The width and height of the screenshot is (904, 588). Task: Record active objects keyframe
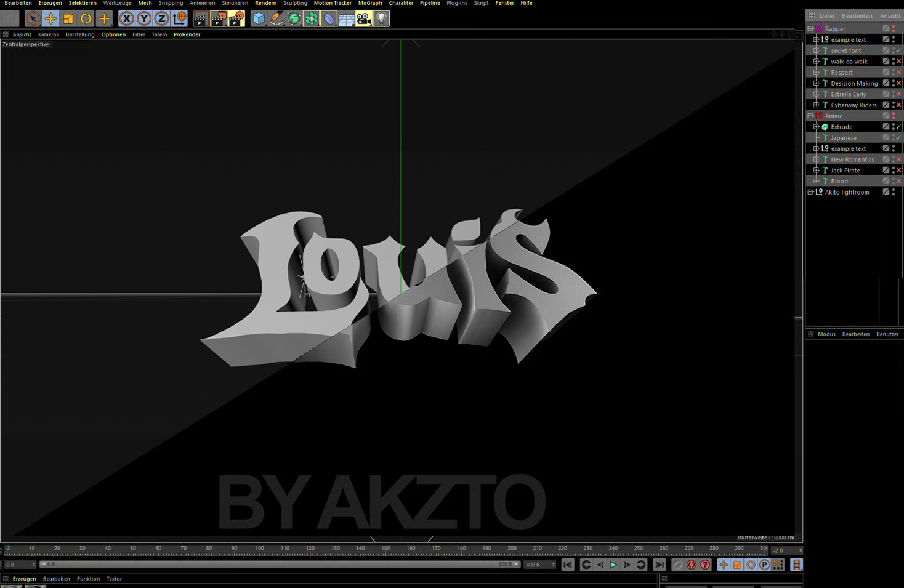point(678,565)
